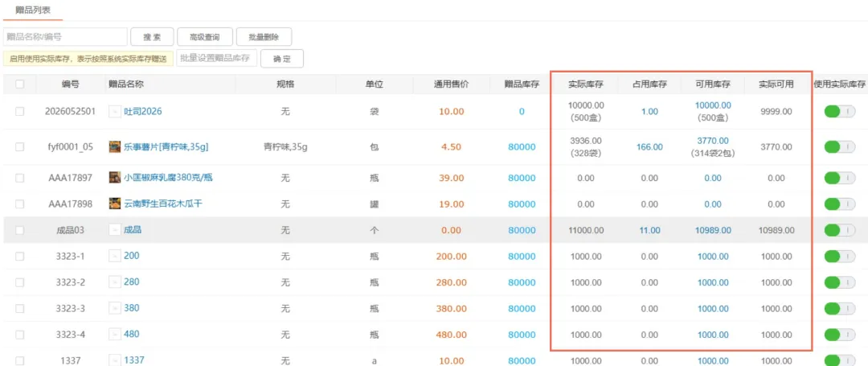Viewport: 868px width, 366px height.
Task: Click the 云南野生百花木瓜干 product thumbnail
Action: (x=115, y=204)
